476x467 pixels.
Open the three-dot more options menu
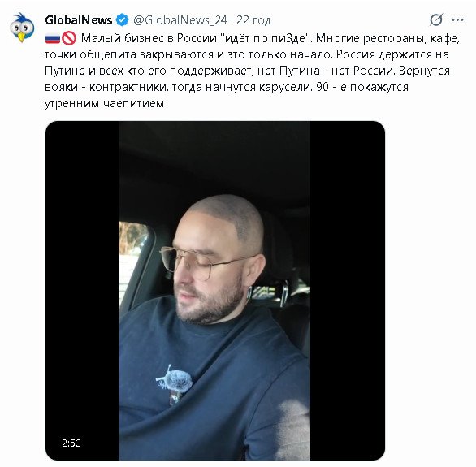pos(457,20)
